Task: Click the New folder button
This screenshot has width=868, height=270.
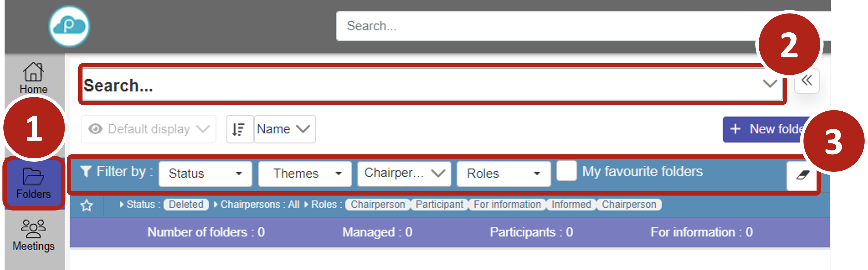Action: tap(765, 129)
